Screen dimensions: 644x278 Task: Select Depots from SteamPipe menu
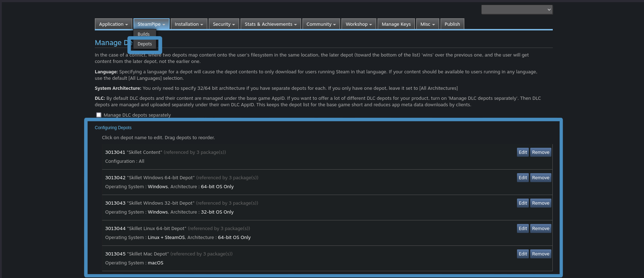(x=145, y=44)
